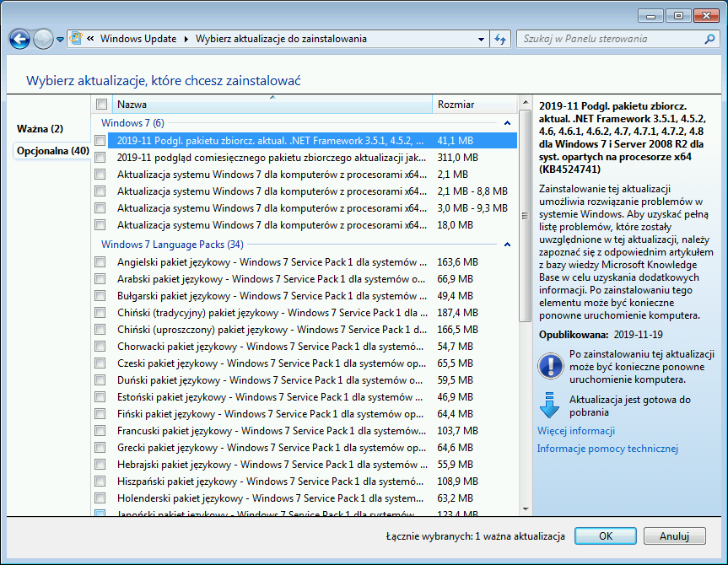Click the Windows 7 (6) group heading
The image size is (728, 565).
click(132, 123)
